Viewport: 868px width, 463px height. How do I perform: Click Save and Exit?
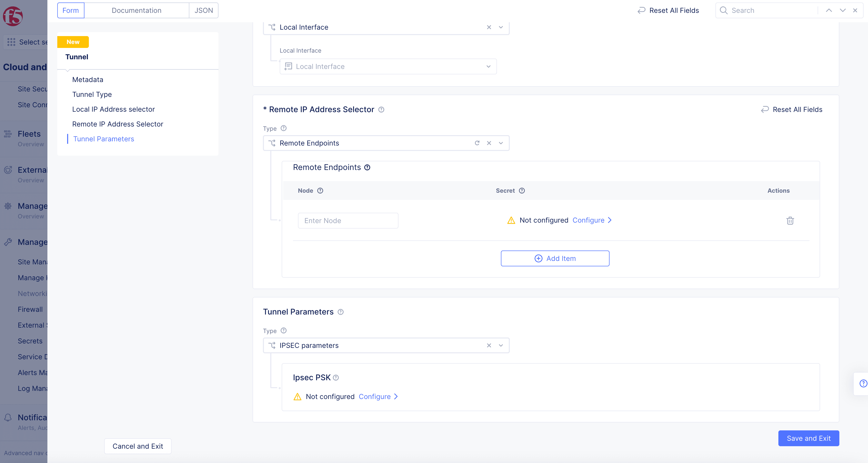tap(809, 438)
